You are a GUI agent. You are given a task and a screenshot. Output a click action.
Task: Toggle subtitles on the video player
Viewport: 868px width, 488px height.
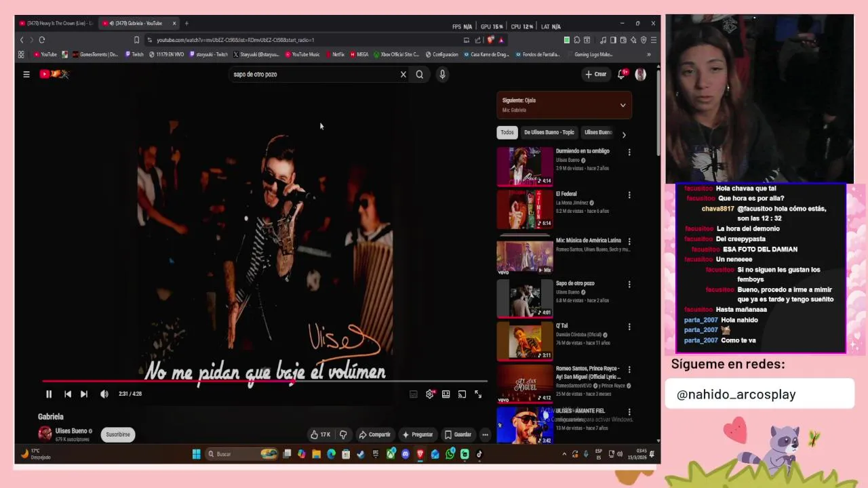tap(413, 394)
